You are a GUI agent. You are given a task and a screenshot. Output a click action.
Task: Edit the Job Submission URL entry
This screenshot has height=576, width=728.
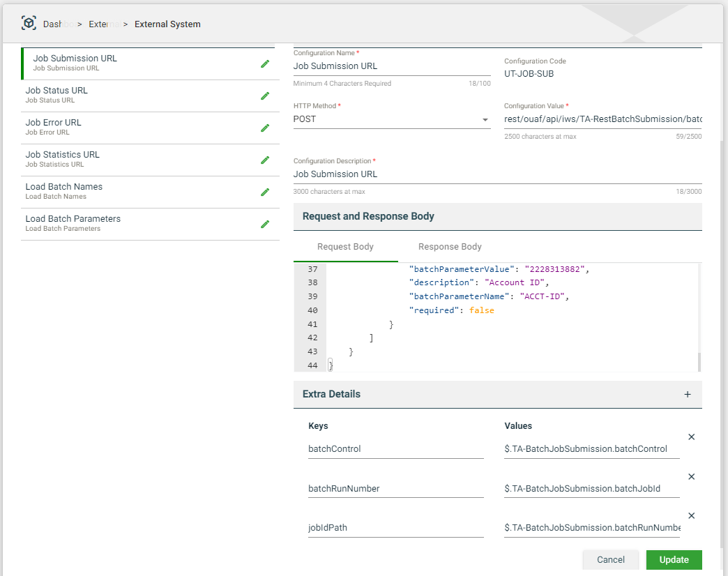265,63
